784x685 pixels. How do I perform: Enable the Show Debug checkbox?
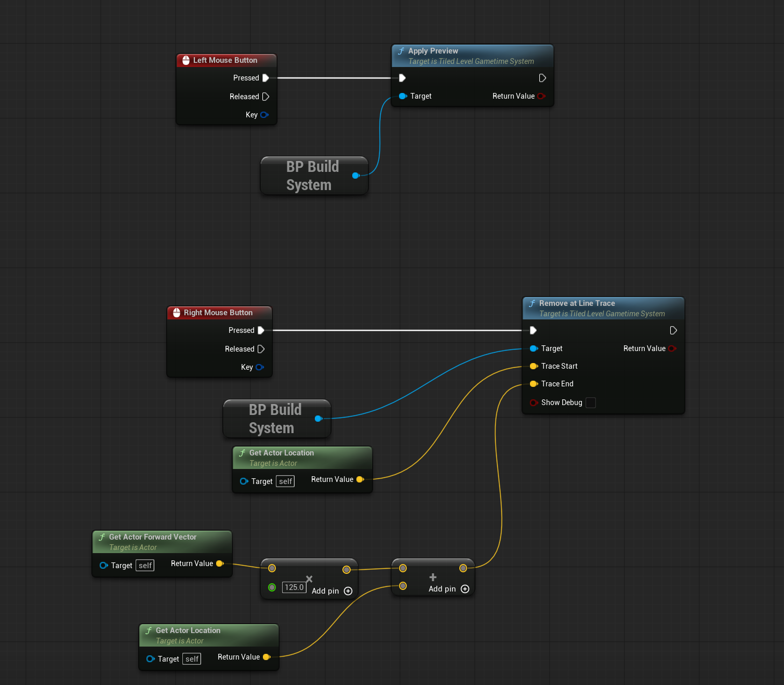click(590, 402)
